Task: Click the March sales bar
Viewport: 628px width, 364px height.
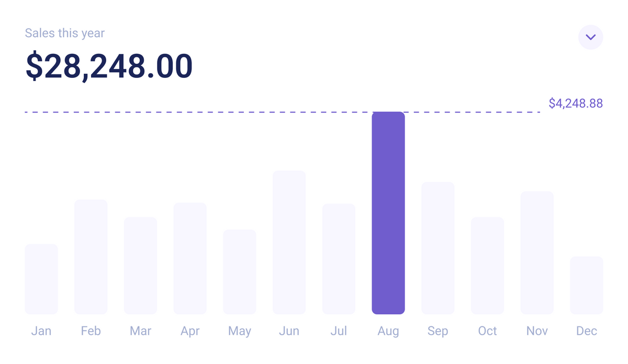Action: point(140,266)
